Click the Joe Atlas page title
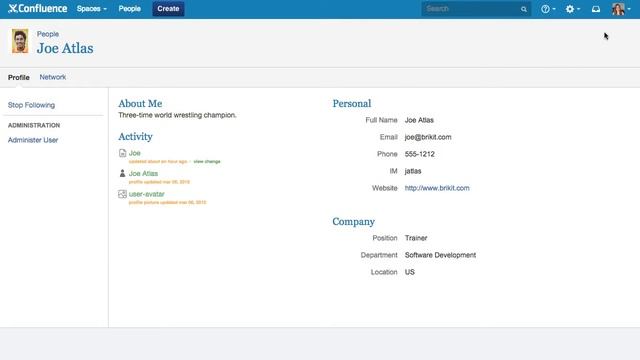 click(65, 48)
